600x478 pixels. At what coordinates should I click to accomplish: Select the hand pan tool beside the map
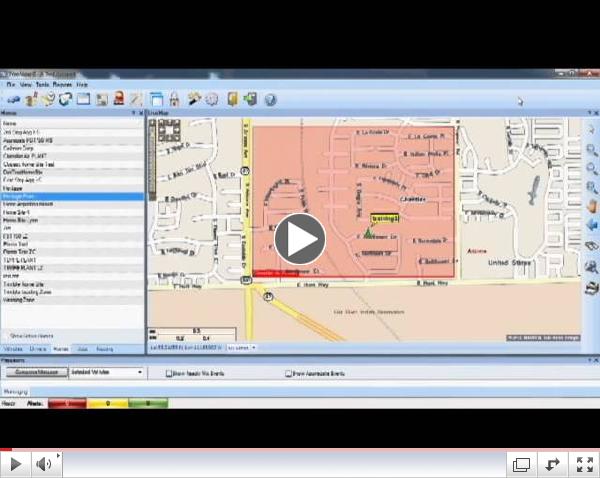[x=592, y=206]
